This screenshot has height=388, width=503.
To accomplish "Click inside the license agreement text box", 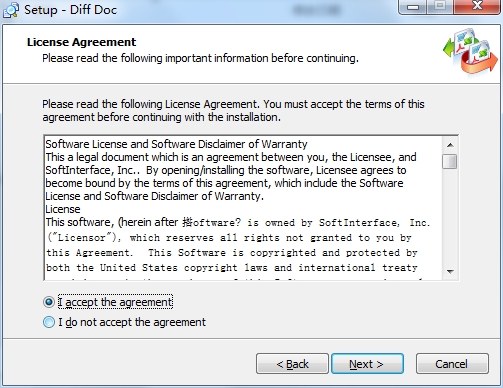I will coord(243,208).
